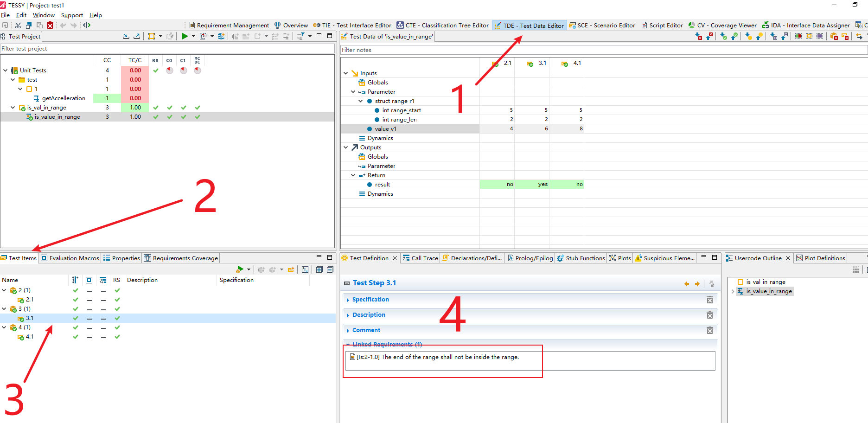Click the Collapse All icon in Test Items

330,269
